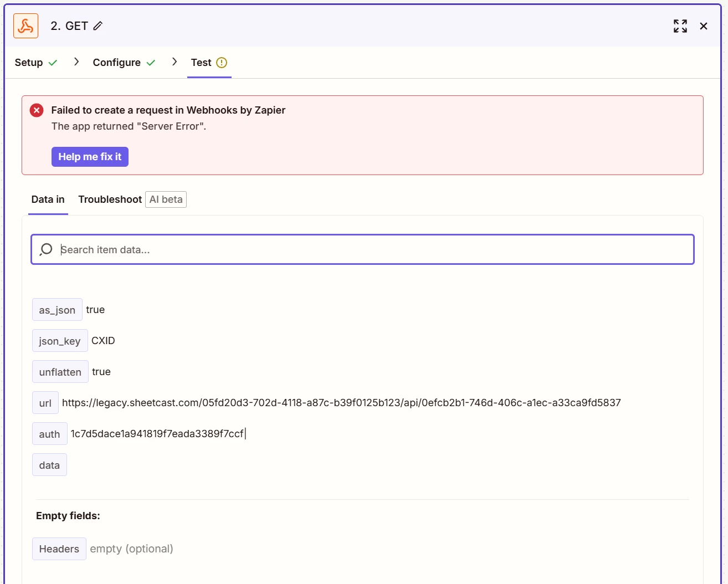Click the Search item data field
The image size is (728, 584).
click(x=362, y=249)
